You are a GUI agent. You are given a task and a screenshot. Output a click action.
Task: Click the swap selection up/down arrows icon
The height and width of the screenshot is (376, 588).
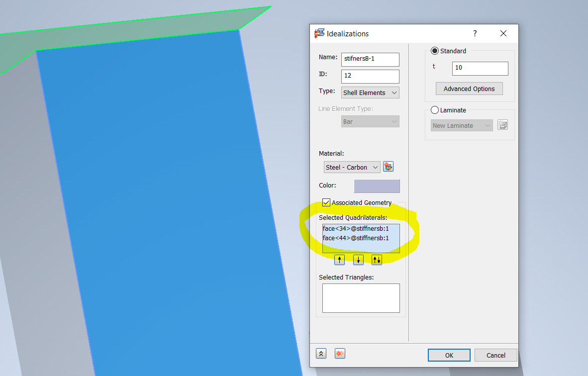pyautogui.click(x=377, y=259)
